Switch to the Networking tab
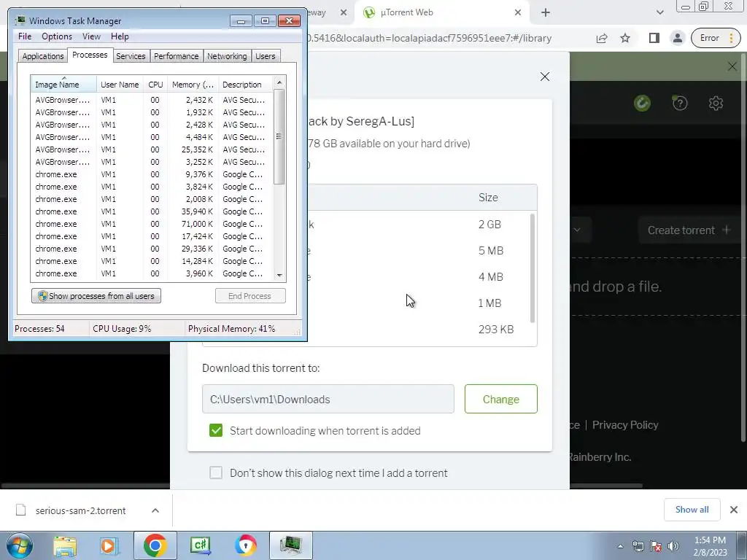Image resolution: width=747 pixels, height=560 pixels. tap(227, 56)
